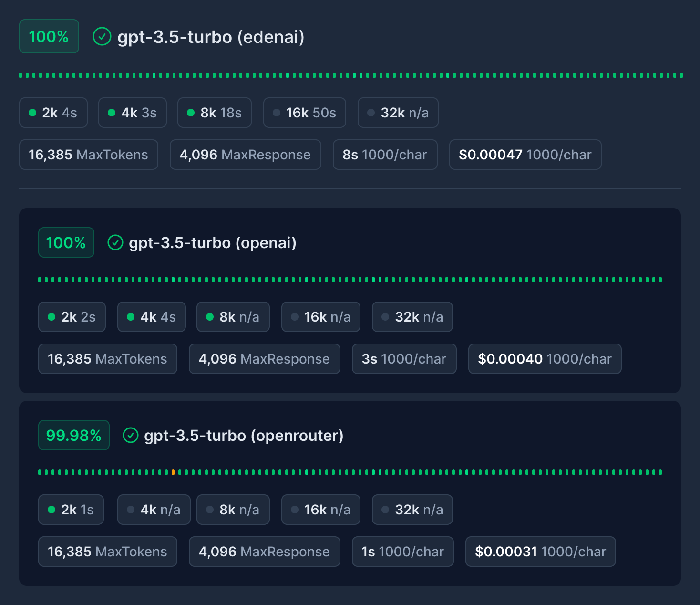Select the openrouter '4k n/a' chip
The image size is (700, 605).
point(154,510)
